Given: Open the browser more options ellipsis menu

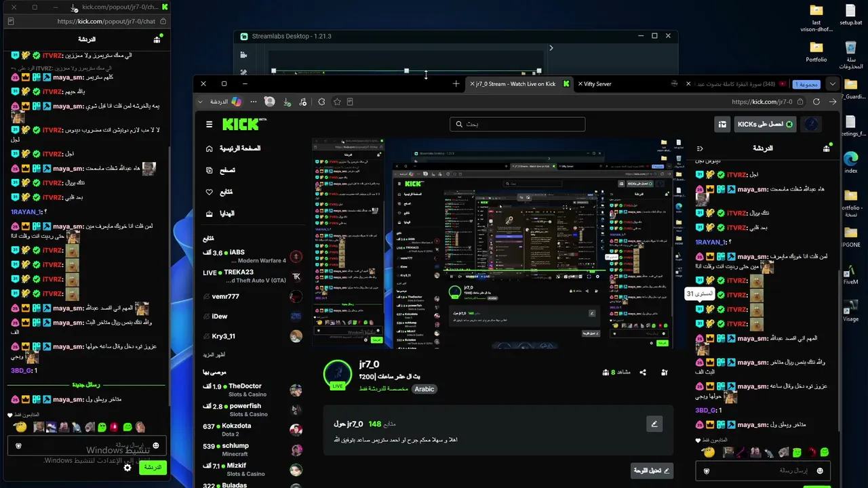Looking at the screenshot, I should point(254,102).
